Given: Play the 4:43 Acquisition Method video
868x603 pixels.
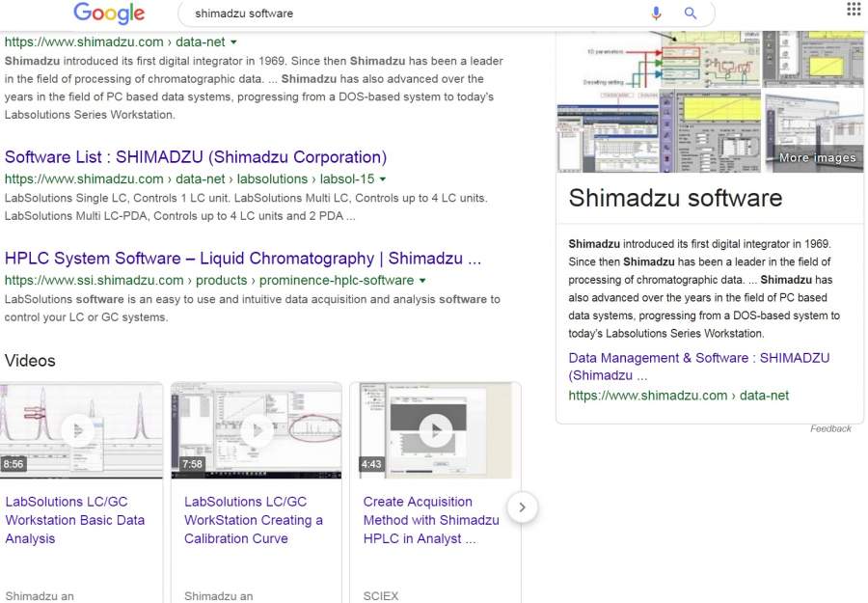Looking at the screenshot, I should [435, 429].
